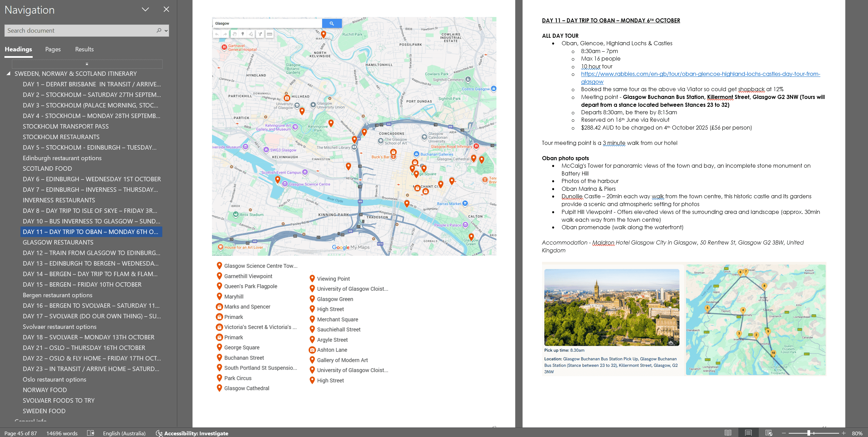Close the Navigation pane

click(166, 10)
